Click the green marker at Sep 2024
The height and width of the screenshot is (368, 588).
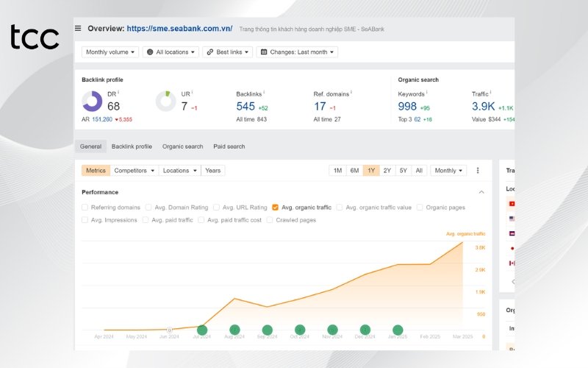pos(268,330)
